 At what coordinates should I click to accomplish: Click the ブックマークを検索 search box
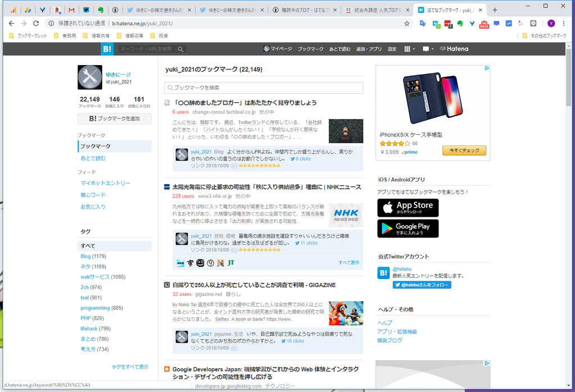pos(264,88)
